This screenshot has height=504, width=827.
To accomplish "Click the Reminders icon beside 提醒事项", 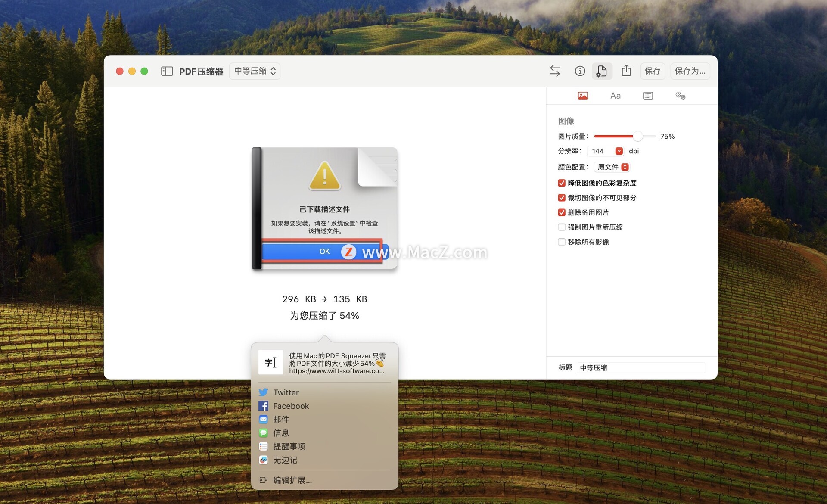I will pos(263,446).
